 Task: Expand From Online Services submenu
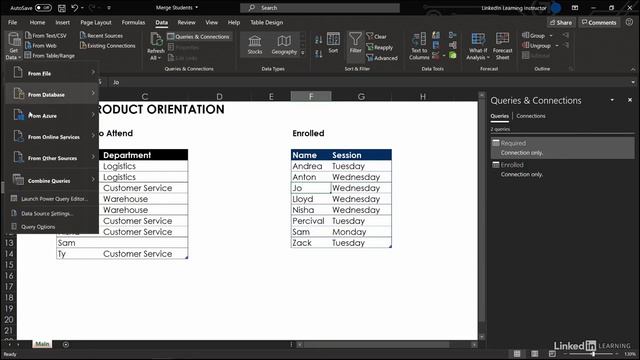click(x=52, y=137)
